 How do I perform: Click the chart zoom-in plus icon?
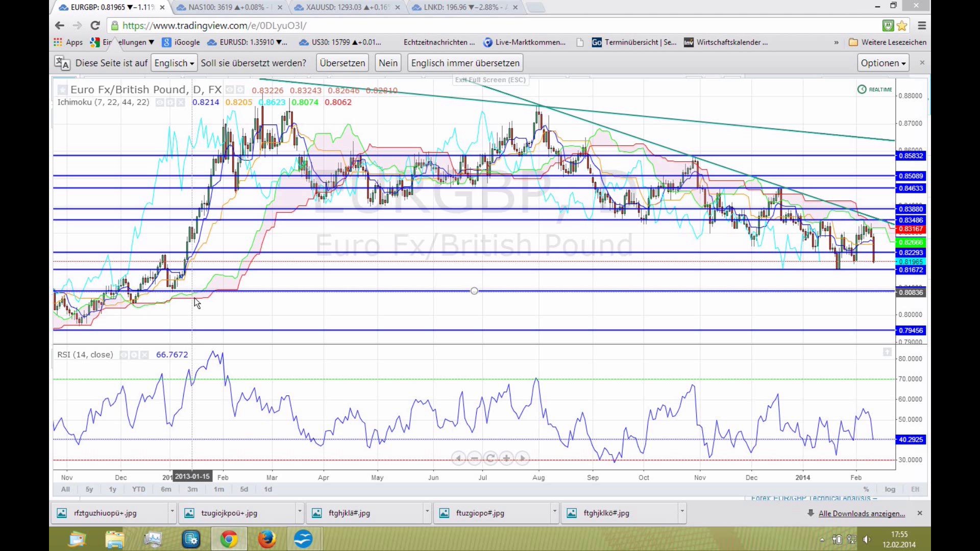click(506, 458)
